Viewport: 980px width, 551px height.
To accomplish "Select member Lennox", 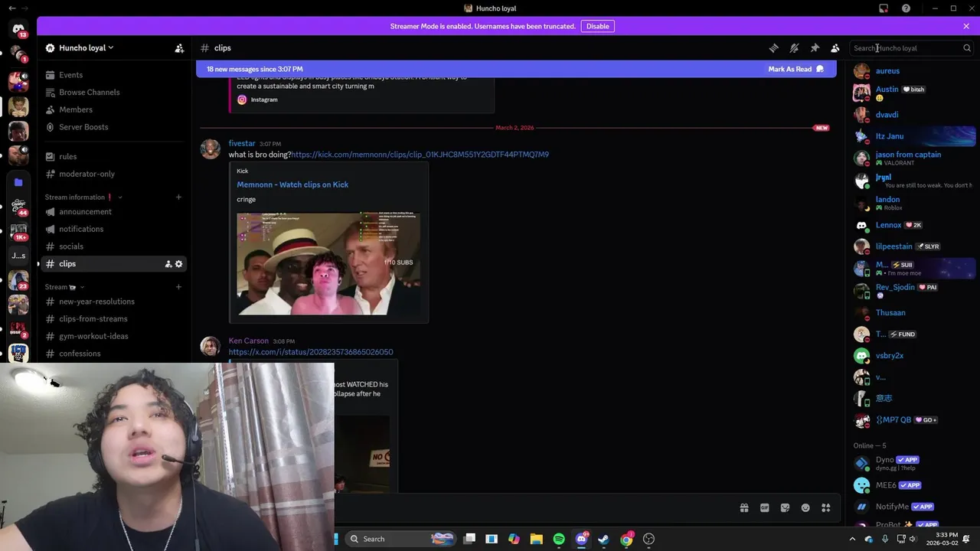I will click(913, 225).
